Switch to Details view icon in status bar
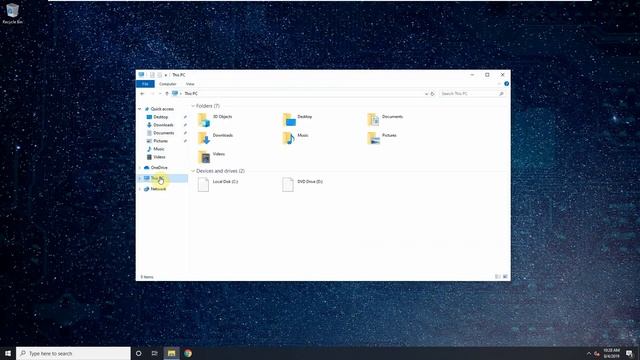The image size is (640, 360). tap(497, 277)
